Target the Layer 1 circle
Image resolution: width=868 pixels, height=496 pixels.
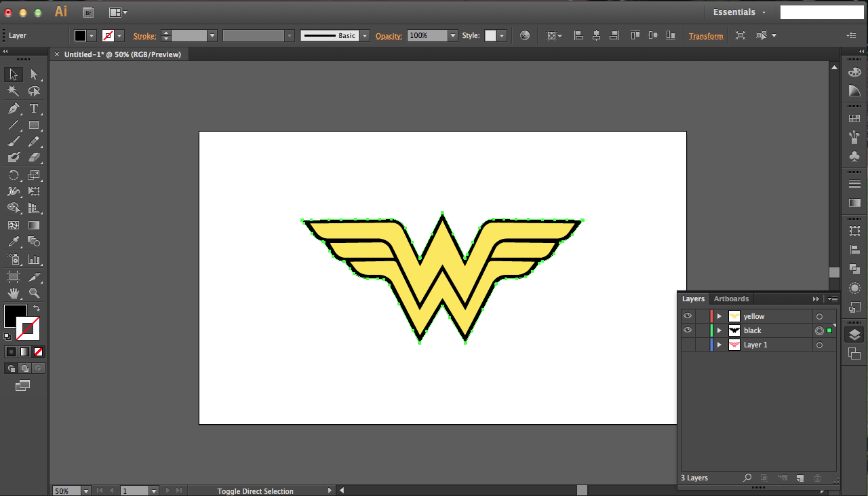pyautogui.click(x=819, y=345)
